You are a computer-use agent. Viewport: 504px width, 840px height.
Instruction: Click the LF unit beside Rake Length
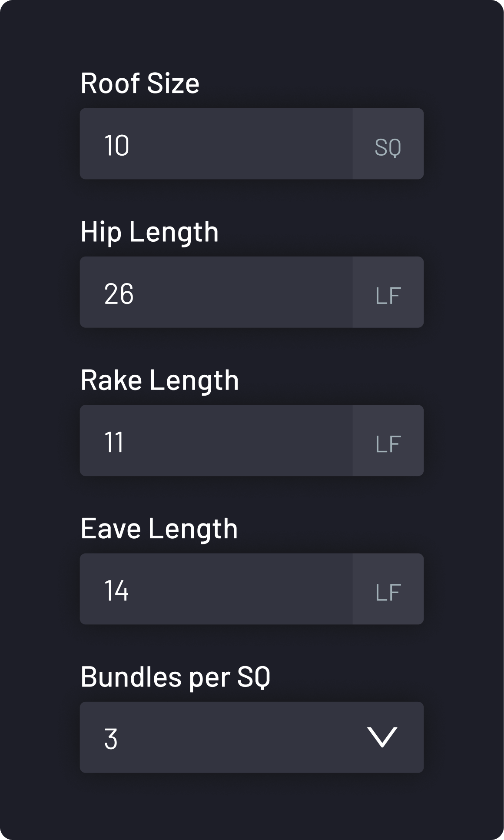click(388, 443)
